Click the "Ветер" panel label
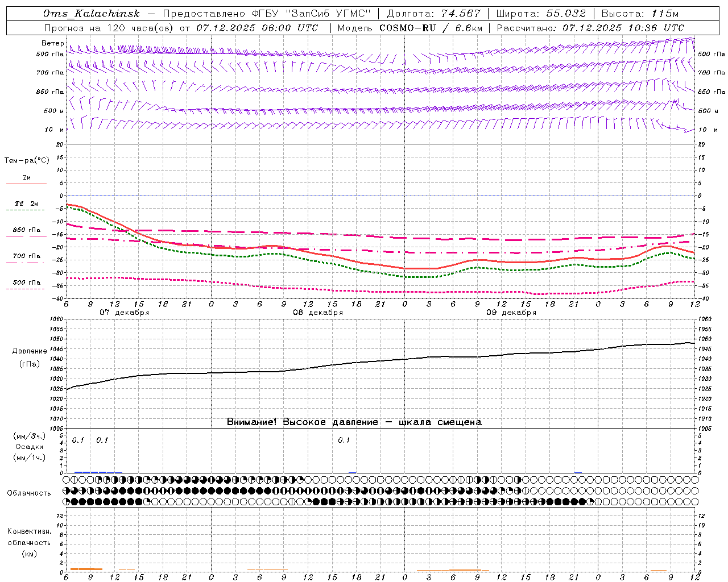 pos(52,43)
